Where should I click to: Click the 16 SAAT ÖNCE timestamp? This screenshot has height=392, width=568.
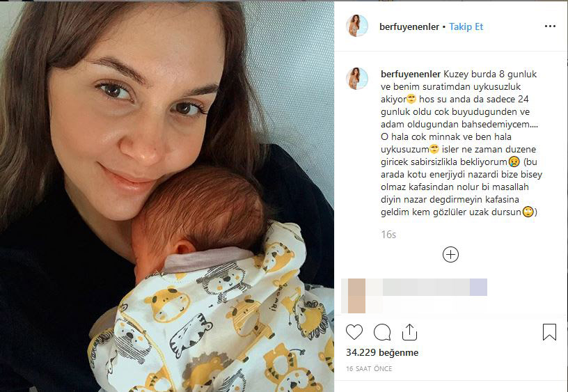[x=369, y=369]
